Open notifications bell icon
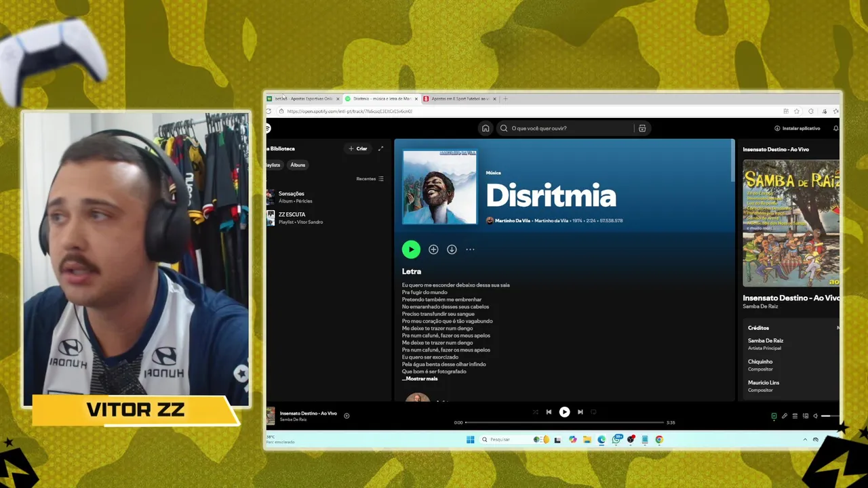The height and width of the screenshot is (488, 868). [835, 128]
